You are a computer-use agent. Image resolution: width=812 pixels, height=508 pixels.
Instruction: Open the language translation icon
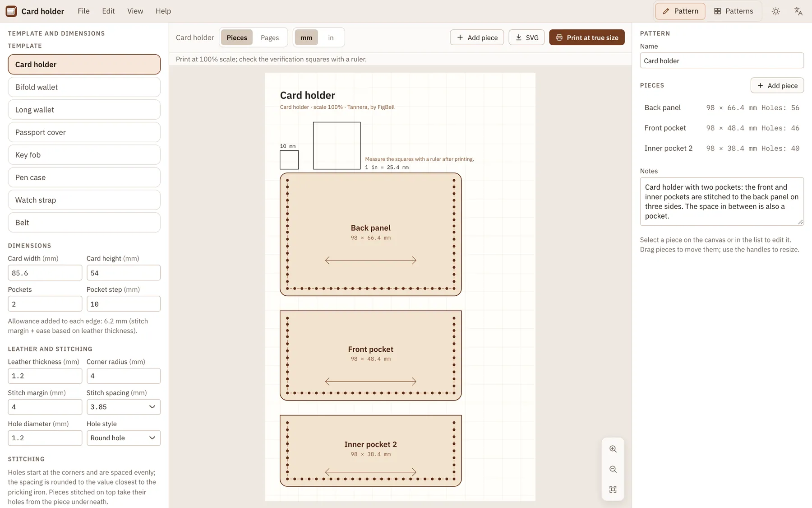(798, 11)
